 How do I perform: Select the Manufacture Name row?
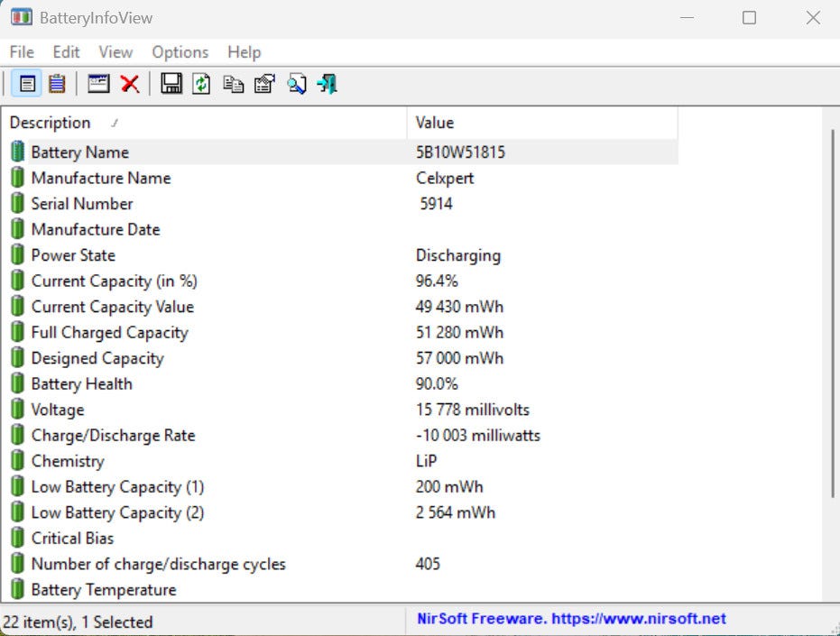click(x=340, y=178)
